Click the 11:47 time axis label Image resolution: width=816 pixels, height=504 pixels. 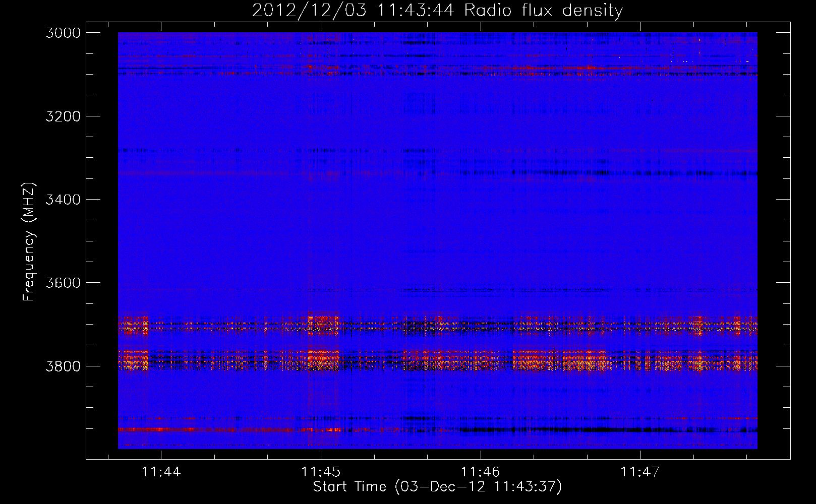coord(639,472)
